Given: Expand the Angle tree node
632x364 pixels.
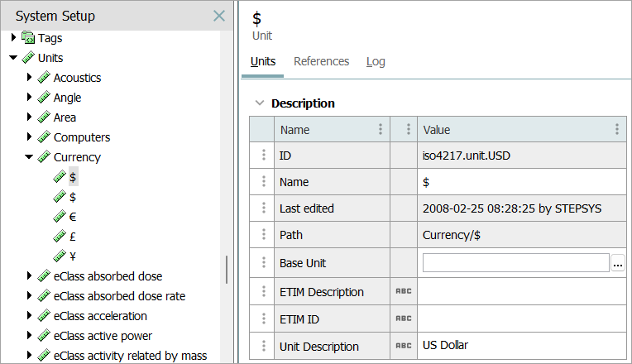Looking at the screenshot, I should click(x=29, y=98).
